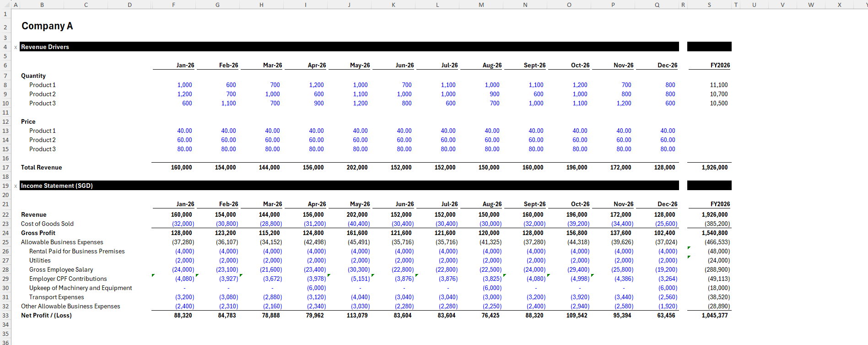Viewport: 868px width, 345px height.
Task: Select FY2026 Net Profit 1,045,377
Action: (715, 315)
